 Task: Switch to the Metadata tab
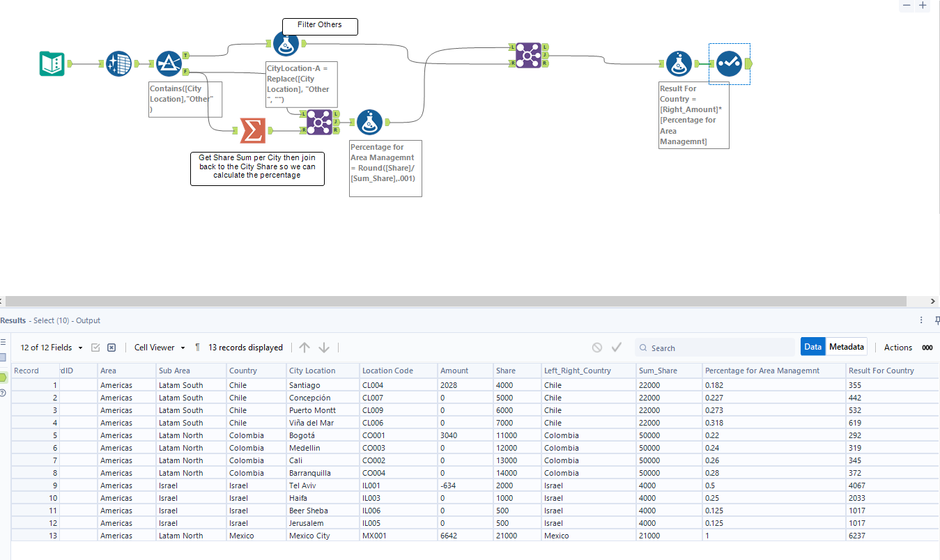click(x=847, y=346)
